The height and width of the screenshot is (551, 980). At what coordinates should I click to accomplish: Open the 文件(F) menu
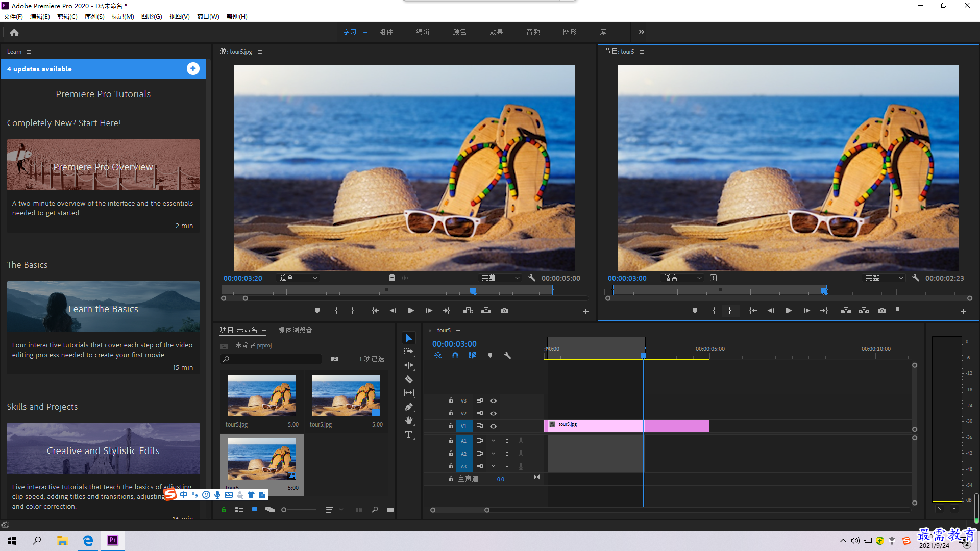pyautogui.click(x=13, y=16)
